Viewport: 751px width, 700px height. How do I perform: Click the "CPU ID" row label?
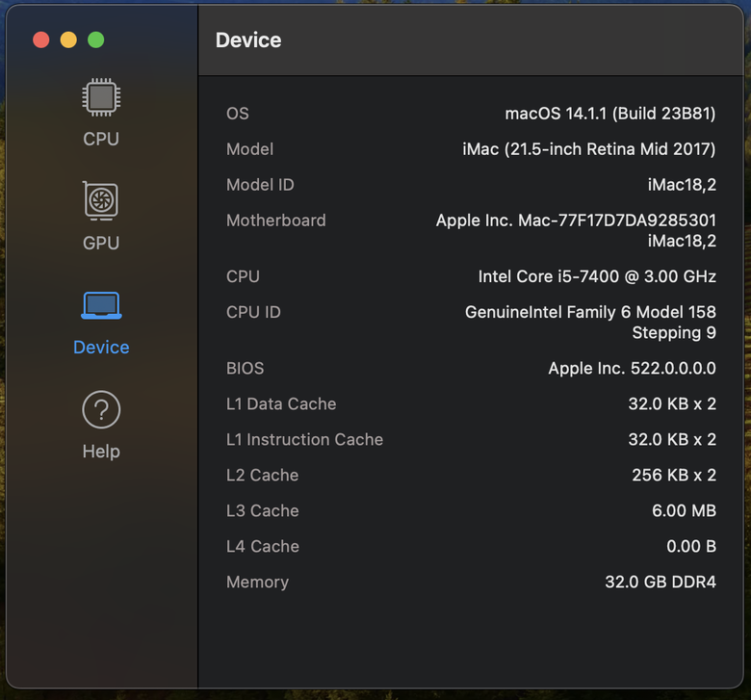point(253,312)
